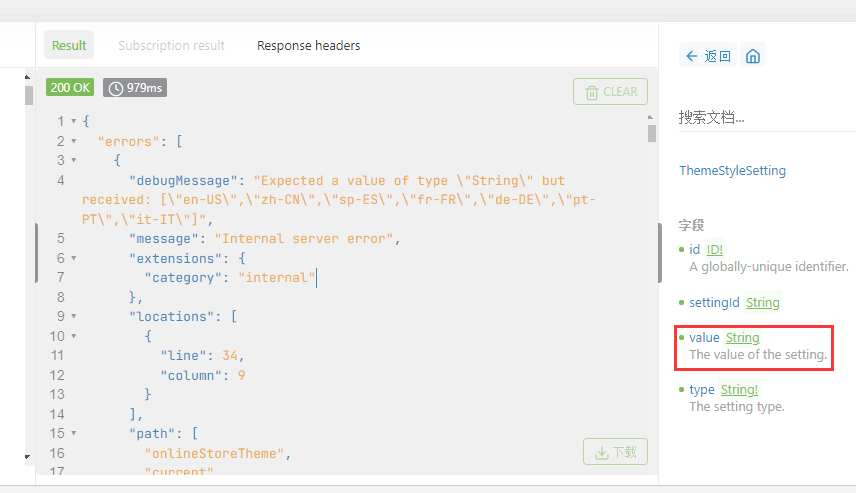The image size is (856, 493).
Task: Fold the locations array at line 9
Action: click(74, 317)
